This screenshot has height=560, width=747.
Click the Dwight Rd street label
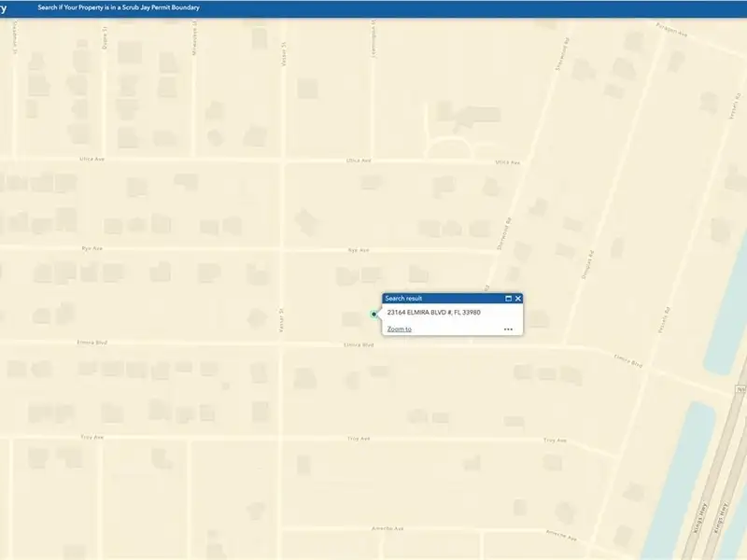point(591,257)
